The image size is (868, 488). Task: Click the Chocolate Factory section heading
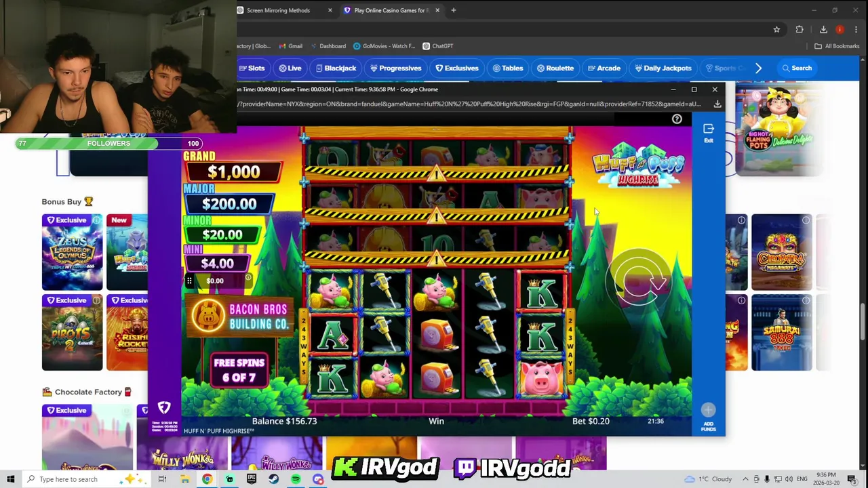pos(87,392)
